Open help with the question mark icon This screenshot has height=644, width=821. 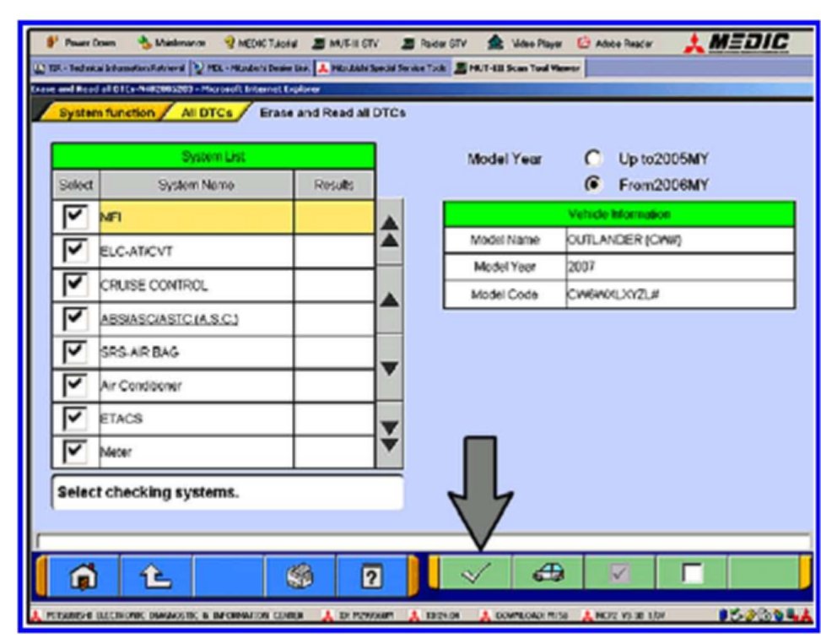pos(371,577)
